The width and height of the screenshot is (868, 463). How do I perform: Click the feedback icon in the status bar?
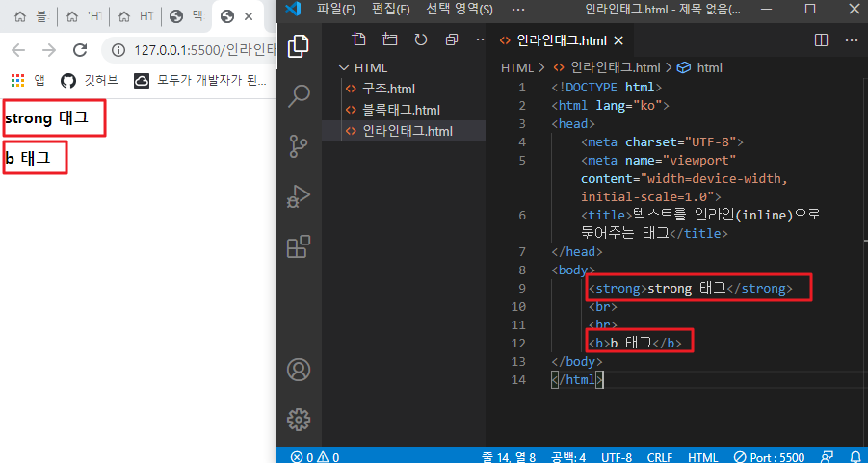pos(827,457)
